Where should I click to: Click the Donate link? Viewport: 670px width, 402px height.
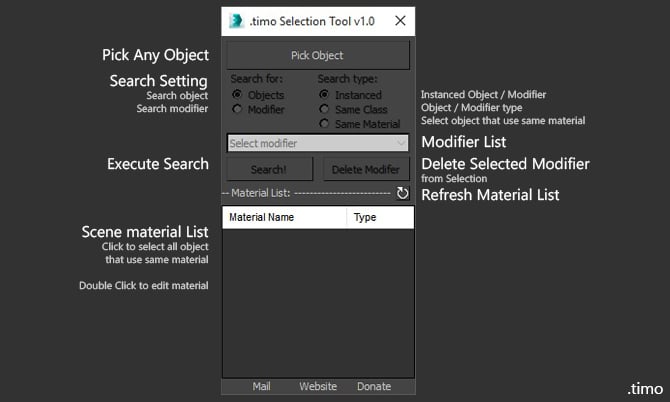[x=374, y=386]
